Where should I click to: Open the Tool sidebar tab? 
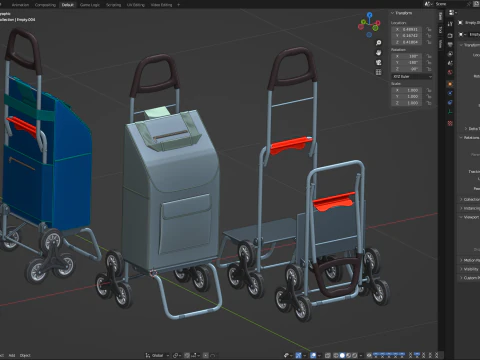point(440,30)
